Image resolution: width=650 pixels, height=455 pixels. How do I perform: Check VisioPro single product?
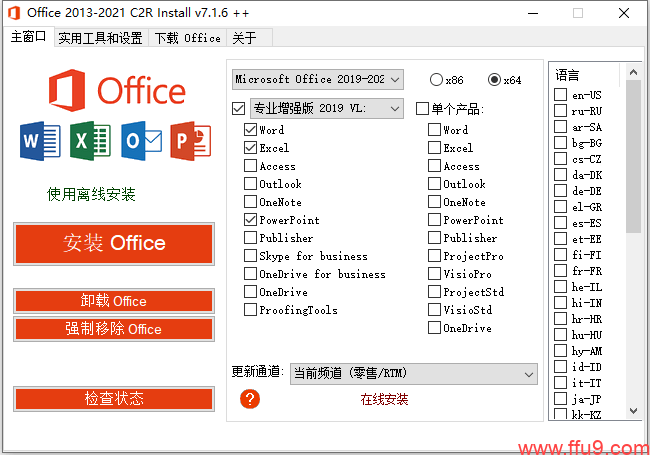click(x=434, y=274)
